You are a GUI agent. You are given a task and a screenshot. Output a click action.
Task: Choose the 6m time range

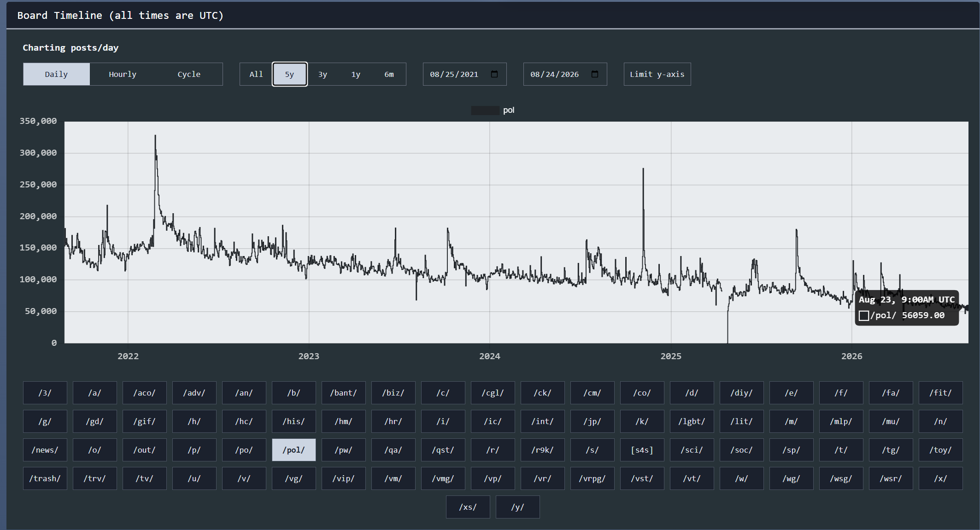click(x=389, y=74)
